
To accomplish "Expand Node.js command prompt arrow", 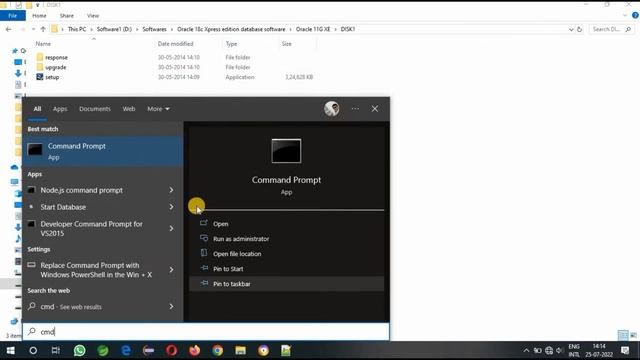I will tap(171, 190).
